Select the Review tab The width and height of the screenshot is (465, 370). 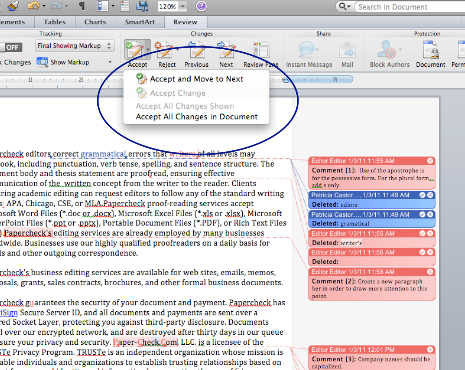tap(185, 22)
